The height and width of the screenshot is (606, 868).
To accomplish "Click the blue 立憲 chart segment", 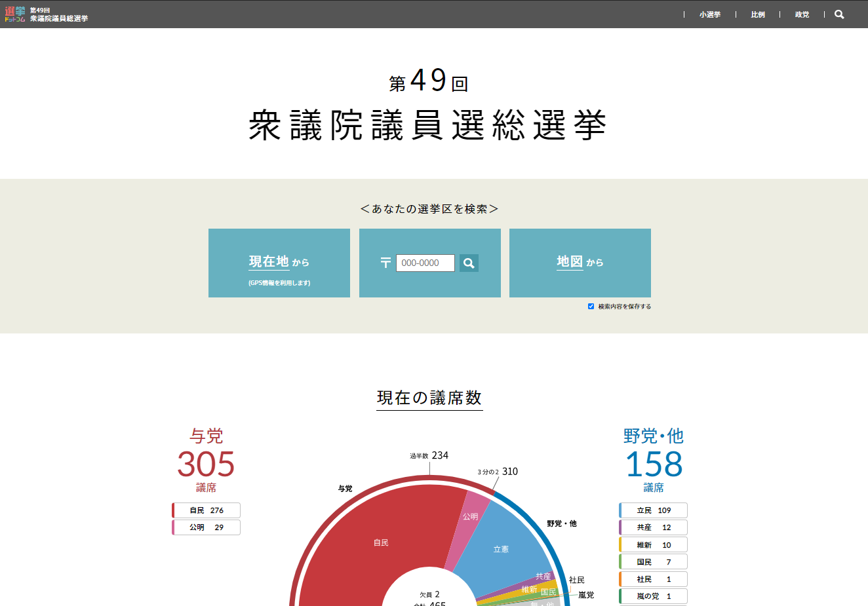I will tap(501, 549).
